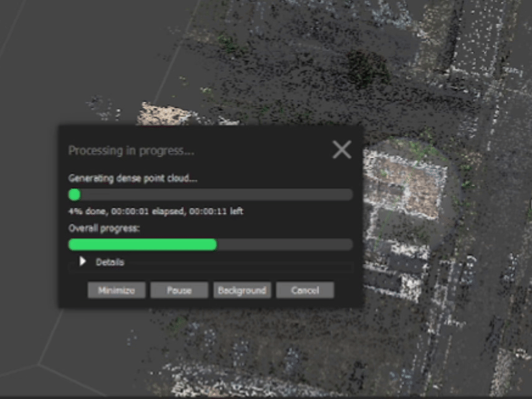Viewport: 532px width, 399px height.
Task: Expand the Details disclosure triangle
Action: tap(83, 262)
